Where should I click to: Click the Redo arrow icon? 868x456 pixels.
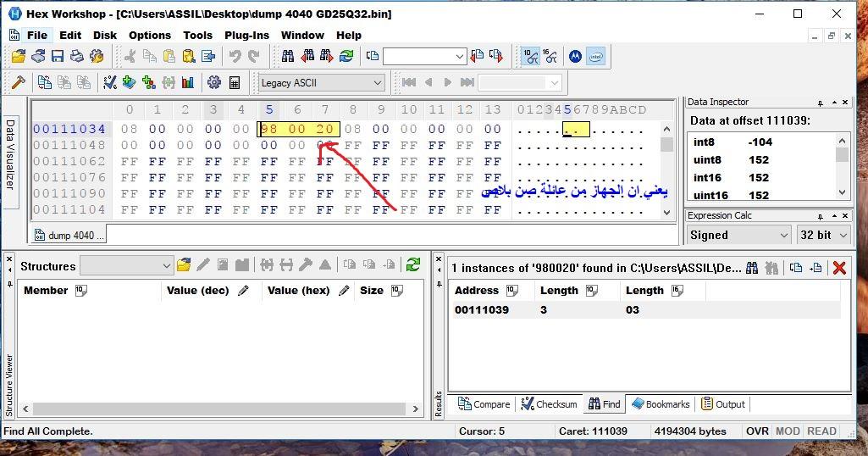[254, 56]
